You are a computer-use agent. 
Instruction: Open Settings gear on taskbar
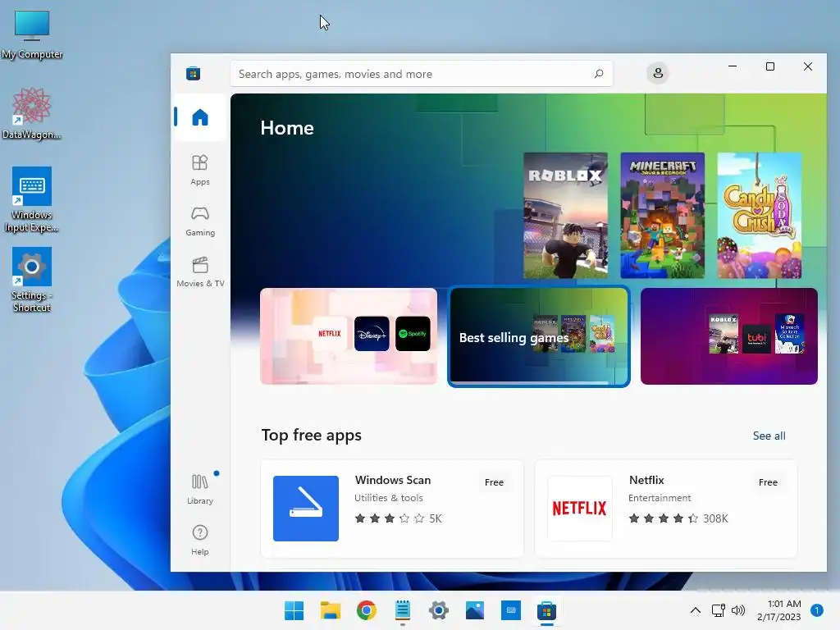438,610
